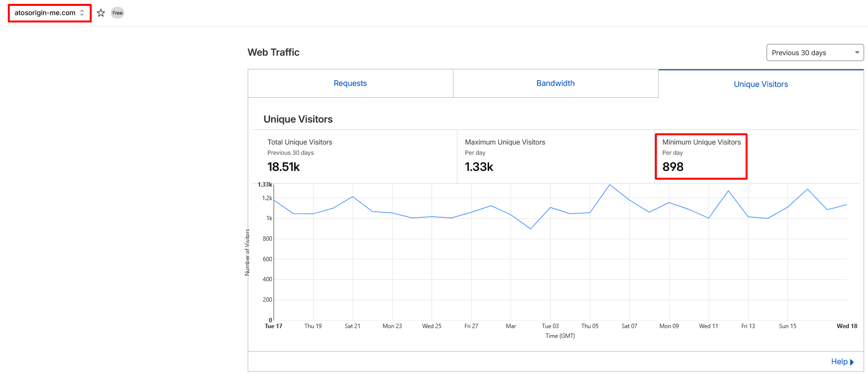The image size is (868, 375).
Task: Click the chart's highest peak after Thu 05
Action: pos(610,185)
